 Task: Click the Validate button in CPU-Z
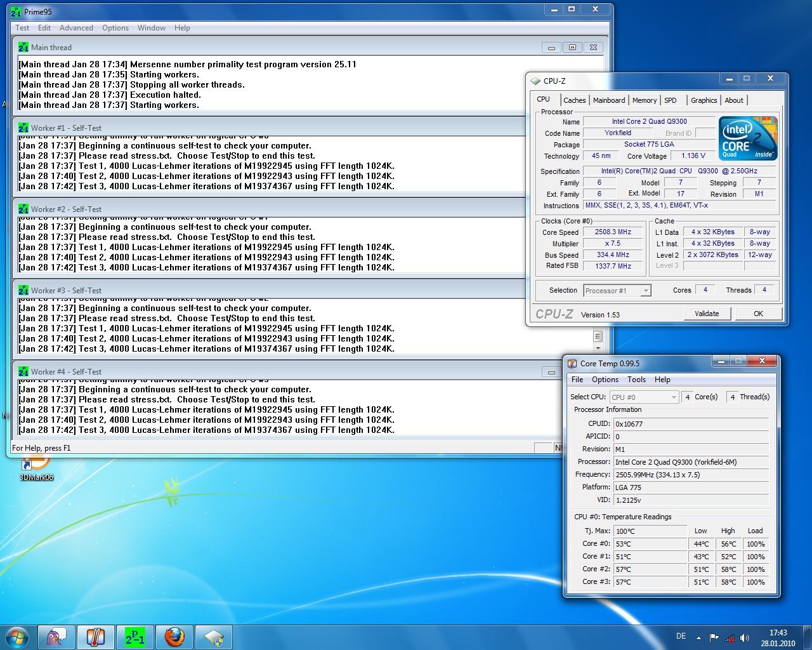point(707,314)
